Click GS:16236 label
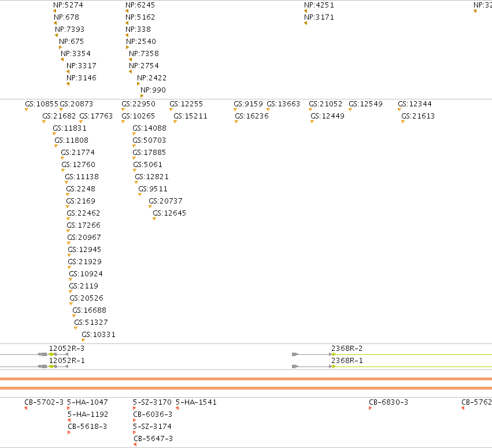 [251, 116]
